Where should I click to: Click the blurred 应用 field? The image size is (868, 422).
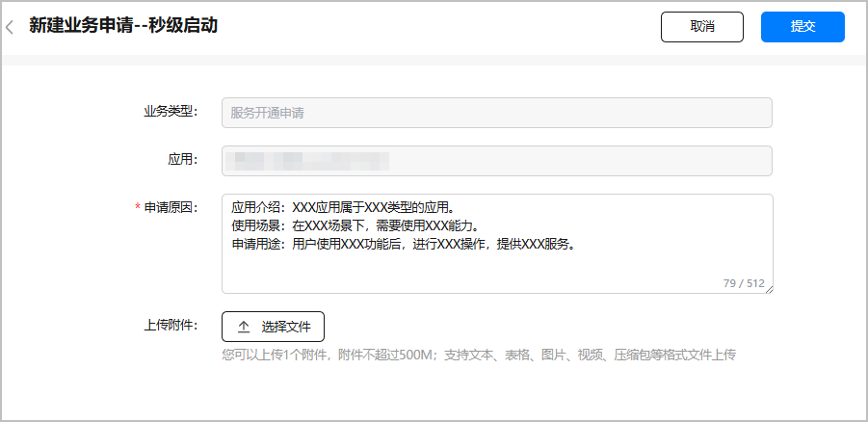tap(497, 161)
